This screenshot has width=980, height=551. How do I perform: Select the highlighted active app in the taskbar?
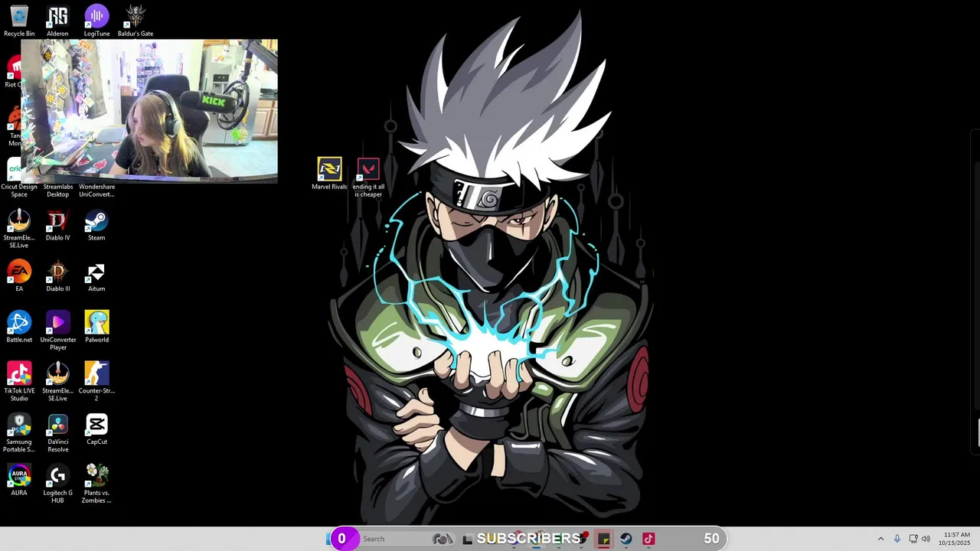coord(604,539)
